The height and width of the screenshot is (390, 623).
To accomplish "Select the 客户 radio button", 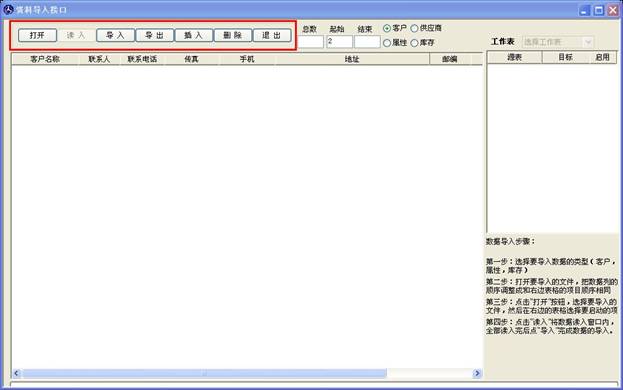I will [387, 29].
